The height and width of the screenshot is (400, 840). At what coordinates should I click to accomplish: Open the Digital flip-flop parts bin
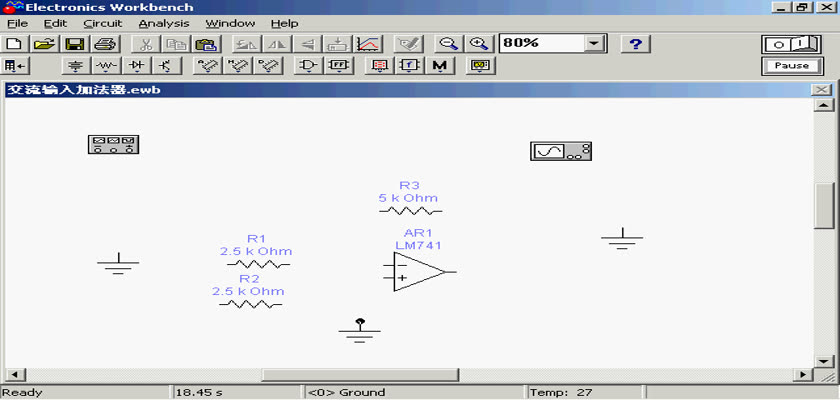pos(339,66)
